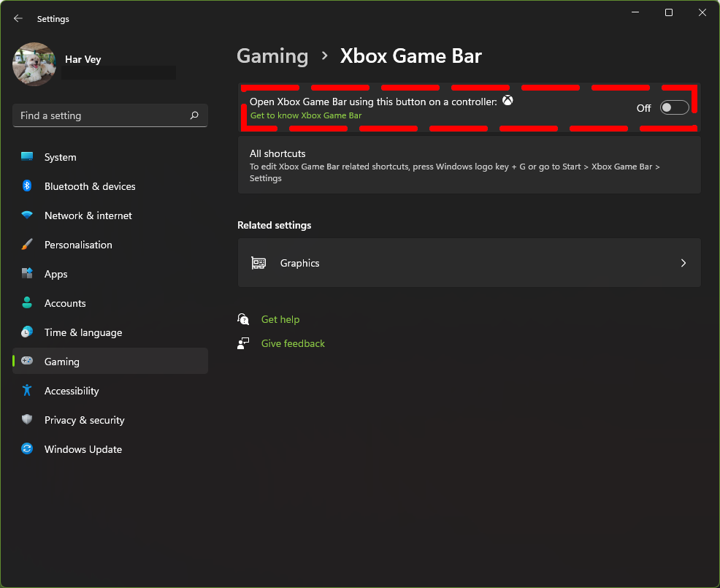
Task: Click the Network wifi icon
Action: click(x=27, y=215)
